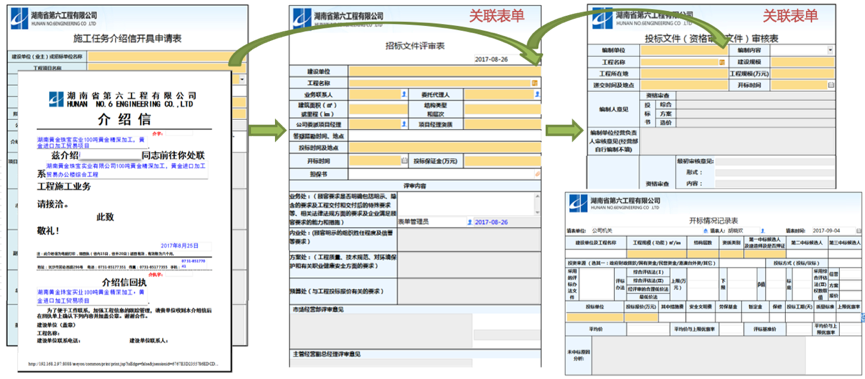Click the 2017年8月25日 date on introduction letter

[x=179, y=245]
